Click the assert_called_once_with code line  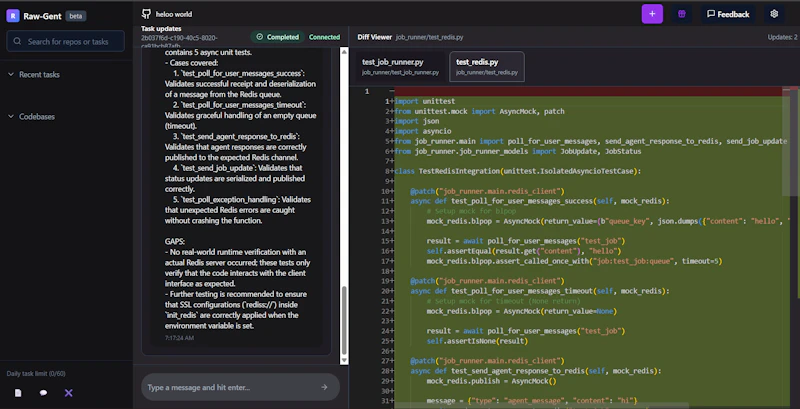[x=574, y=261]
